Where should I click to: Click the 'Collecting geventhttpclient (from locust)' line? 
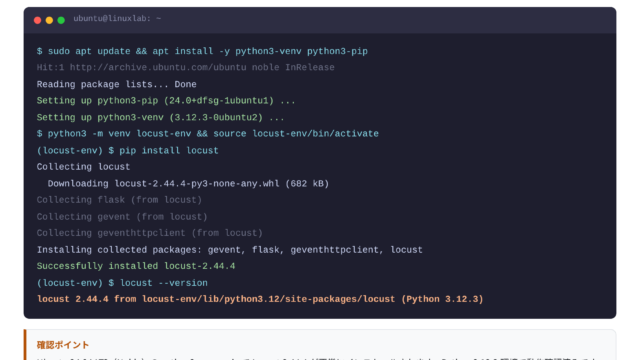click(149, 233)
